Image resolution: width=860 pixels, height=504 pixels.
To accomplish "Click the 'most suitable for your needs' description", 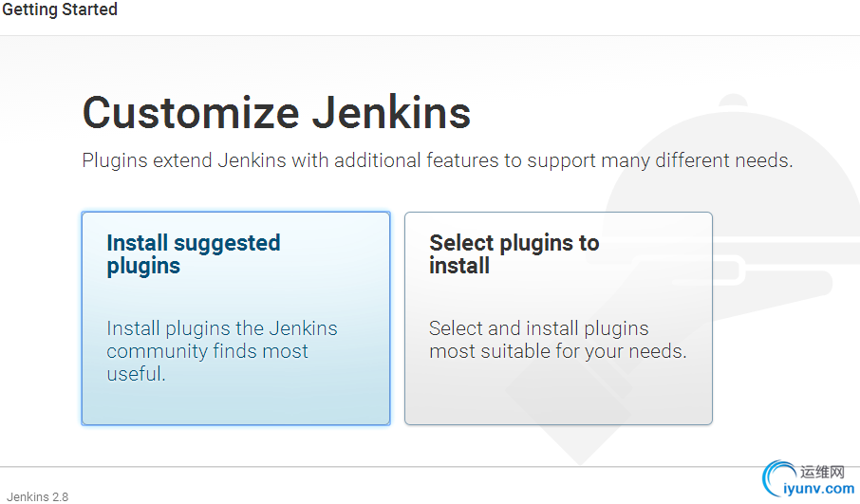I will tap(557, 352).
